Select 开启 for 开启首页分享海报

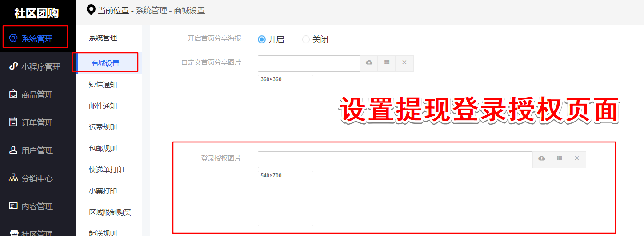pyautogui.click(x=262, y=39)
